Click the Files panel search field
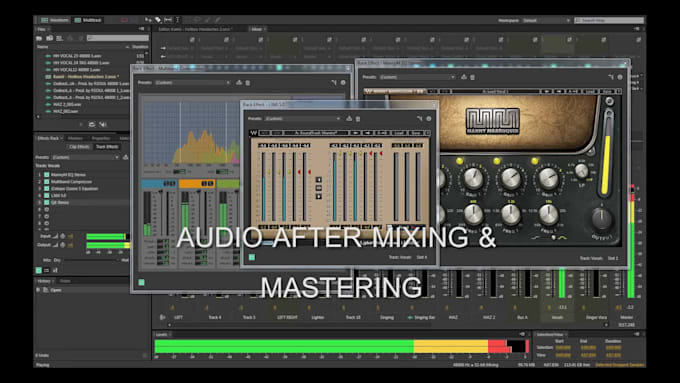680x383 pixels. [x=117, y=38]
